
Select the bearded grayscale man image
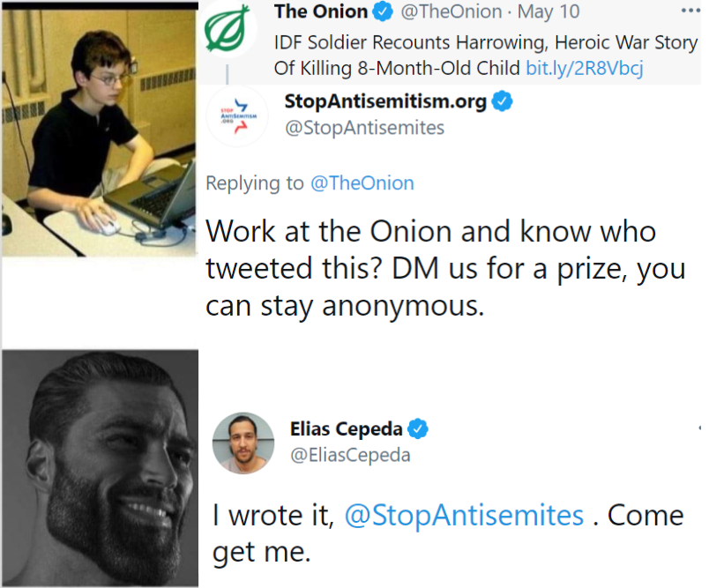(x=100, y=468)
